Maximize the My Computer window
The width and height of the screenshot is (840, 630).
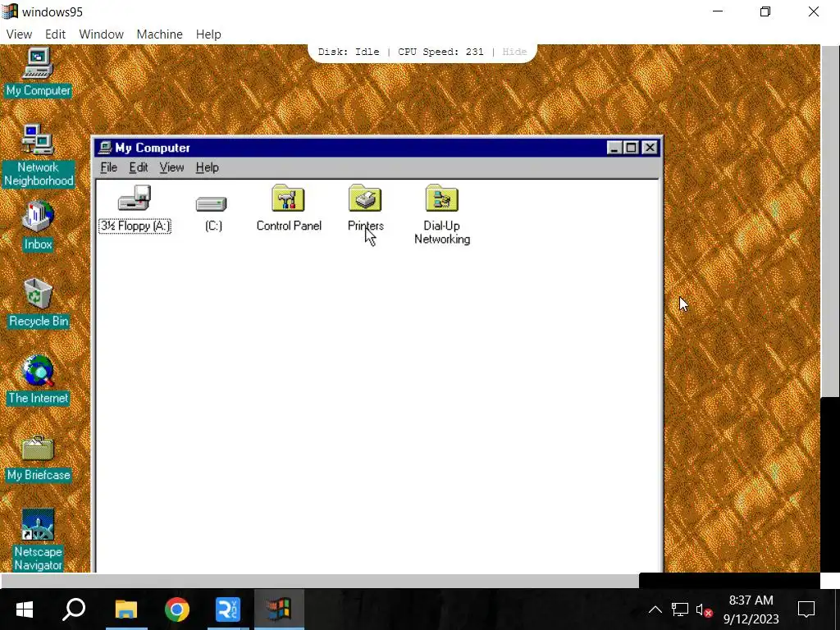(x=631, y=148)
